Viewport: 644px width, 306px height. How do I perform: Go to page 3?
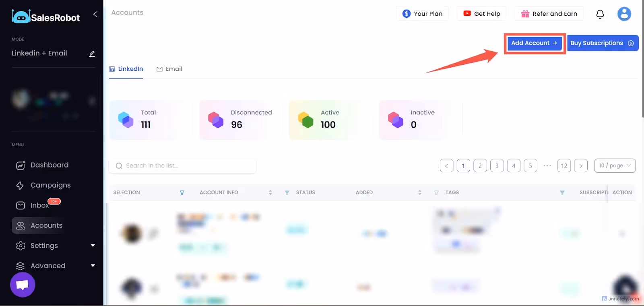pyautogui.click(x=497, y=166)
